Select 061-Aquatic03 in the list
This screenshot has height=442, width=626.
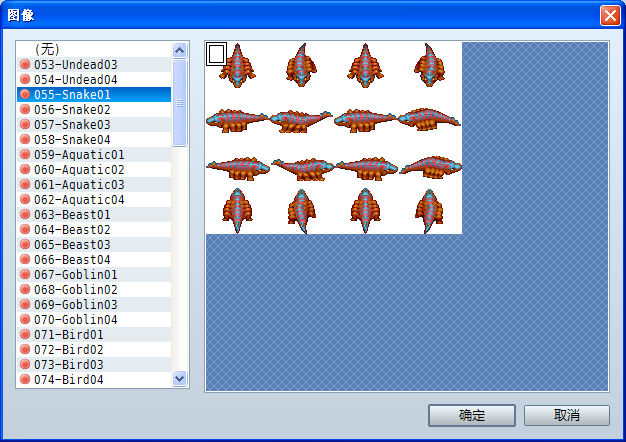[x=94, y=184]
